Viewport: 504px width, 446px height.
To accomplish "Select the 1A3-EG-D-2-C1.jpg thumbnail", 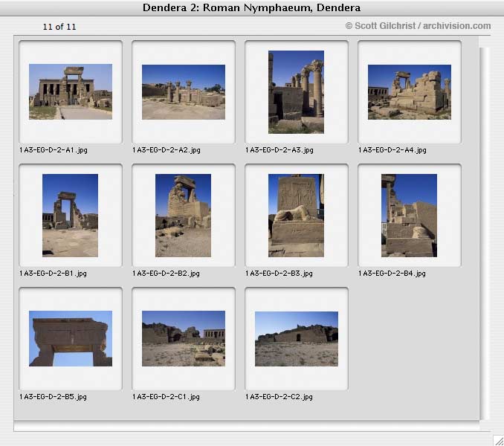I will [184, 338].
